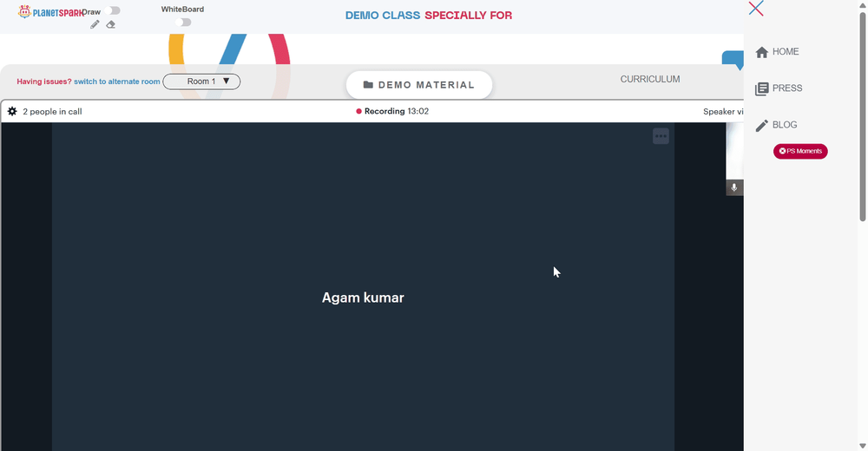
Task: Click the Press newspaper icon
Action: 762,88
